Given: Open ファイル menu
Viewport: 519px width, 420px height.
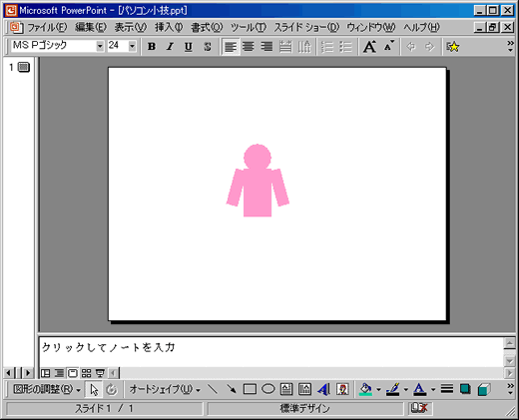Looking at the screenshot, I should click(x=47, y=27).
